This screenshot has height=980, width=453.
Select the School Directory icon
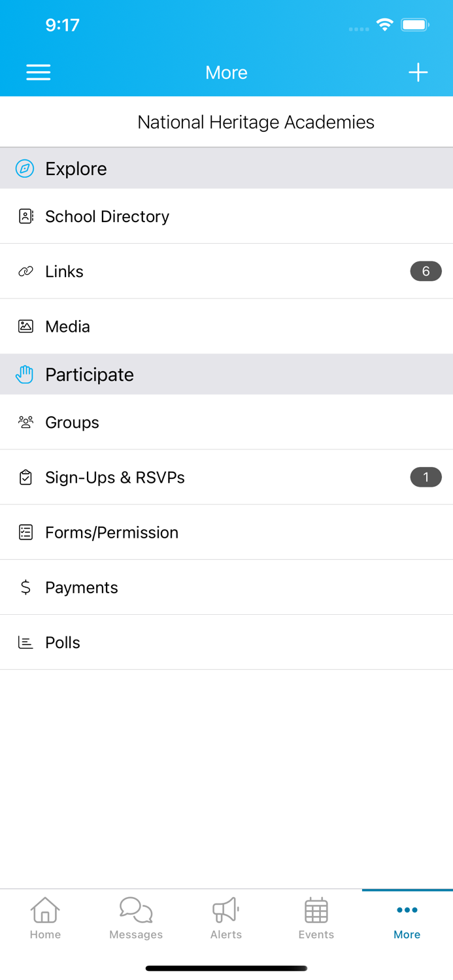coord(25,216)
